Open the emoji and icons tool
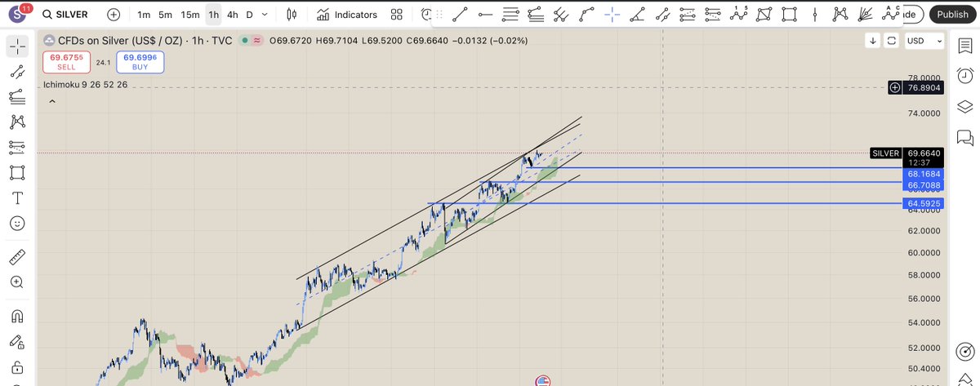 [17, 224]
